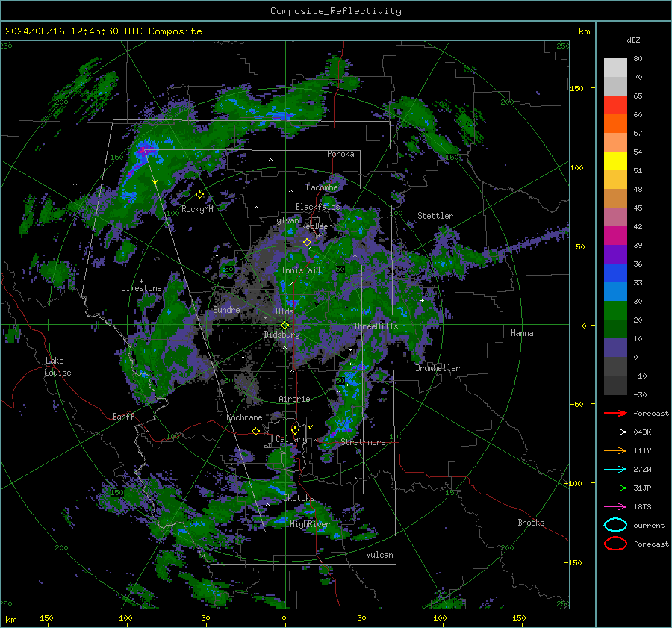Click the Vulcan city label
672x628 pixels.
click(x=380, y=555)
